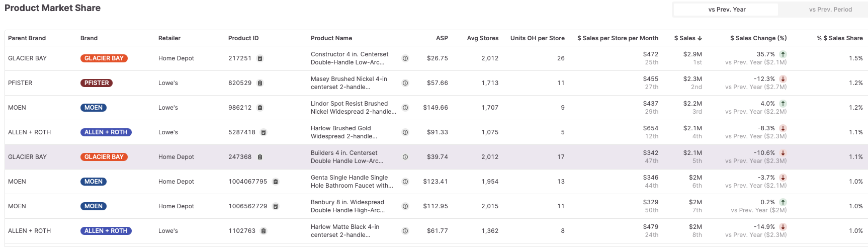Copy product ID 1004067795 via clipboard icon
Image resolution: width=868 pixels, height=247 pixels.
click(276, 182)
